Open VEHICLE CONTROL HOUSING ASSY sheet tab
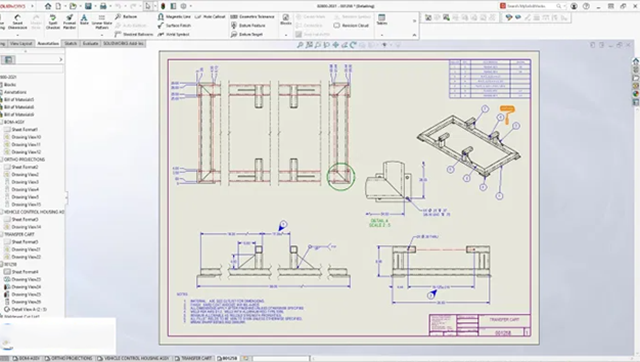The image size is (640, 362). pyautogui.click(x=133, y=358)
